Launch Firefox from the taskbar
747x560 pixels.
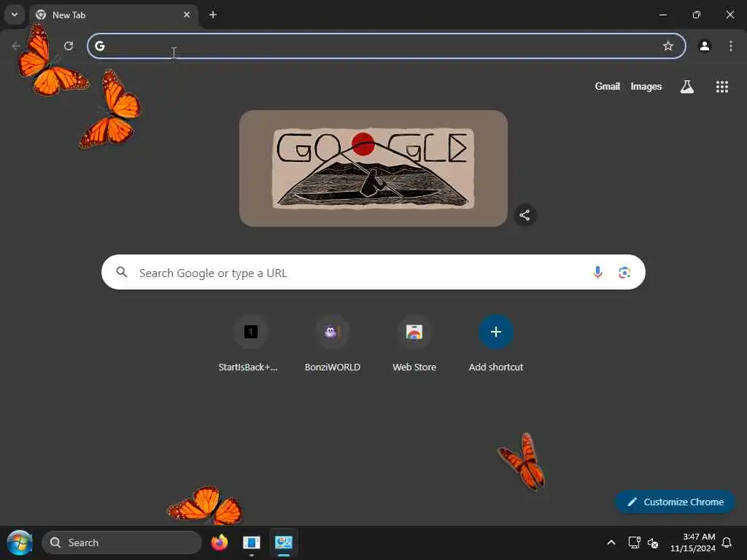point(219,542)
